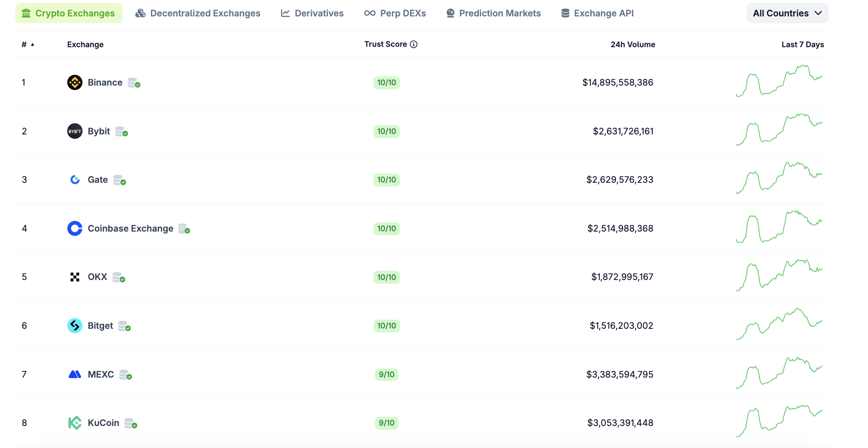Click the MEXC reserves badge icon

126,375
